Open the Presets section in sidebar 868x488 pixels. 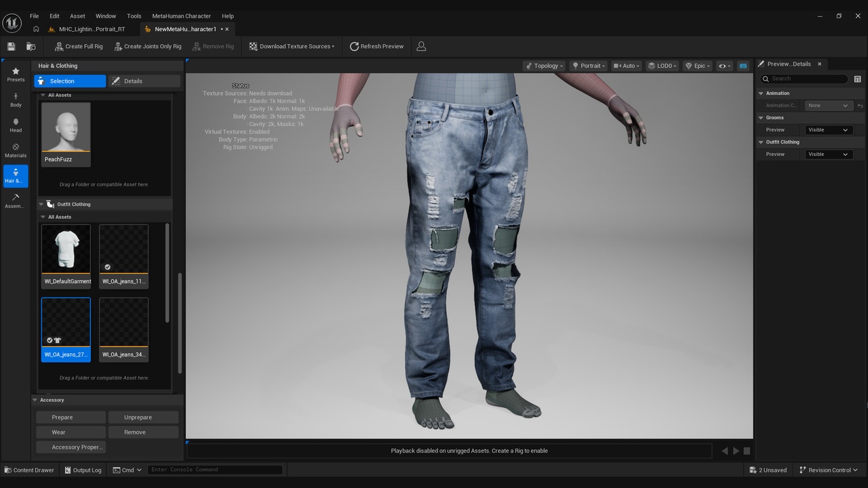tap(16, 75)
